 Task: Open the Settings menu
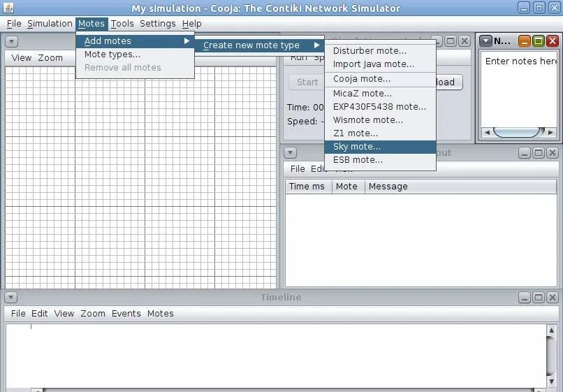coord(158,24)
